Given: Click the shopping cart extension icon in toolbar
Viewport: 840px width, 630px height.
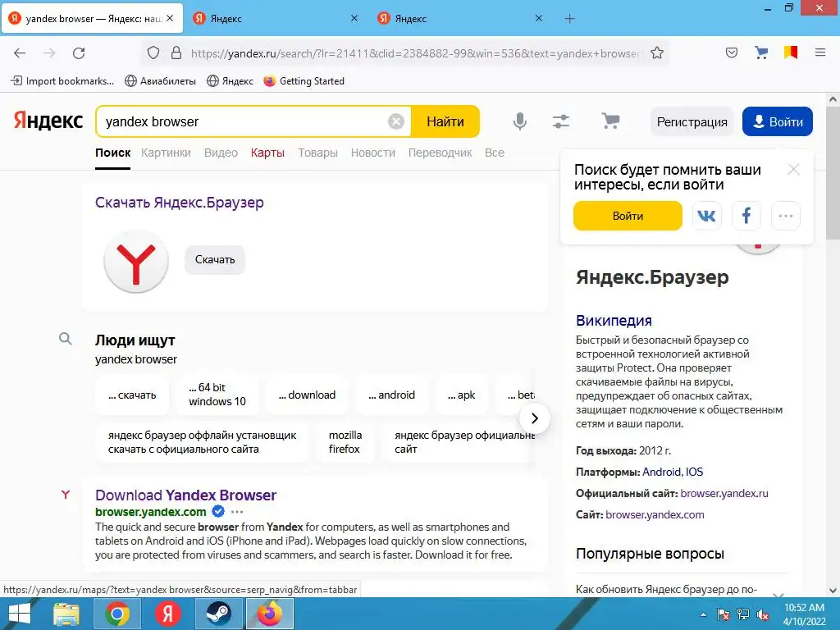Looking at the screenshot, I should coord(760,52).
